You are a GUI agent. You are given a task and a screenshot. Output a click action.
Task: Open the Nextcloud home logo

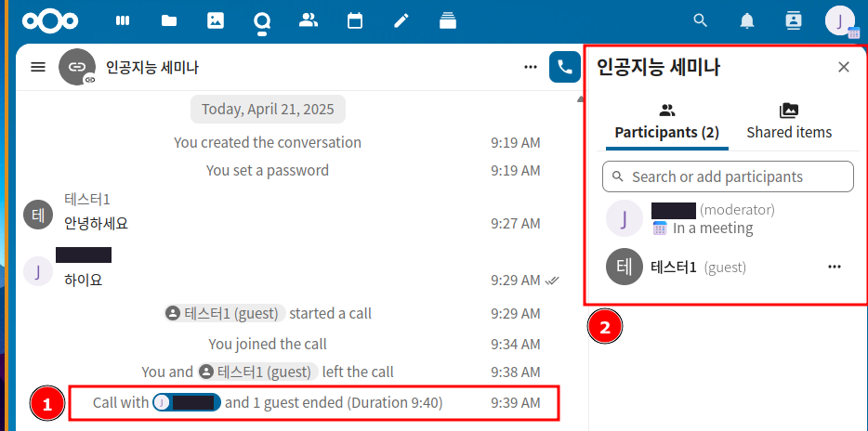pos(51,20)
